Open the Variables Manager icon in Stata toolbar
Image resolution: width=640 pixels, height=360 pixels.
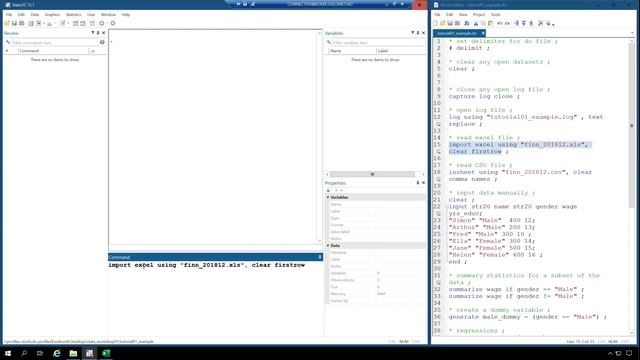point(92,23)
